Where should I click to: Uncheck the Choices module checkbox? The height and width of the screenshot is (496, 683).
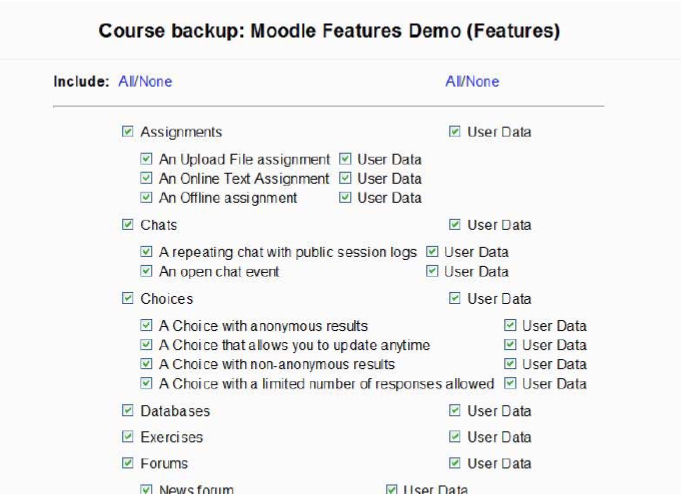pos(127,298)
